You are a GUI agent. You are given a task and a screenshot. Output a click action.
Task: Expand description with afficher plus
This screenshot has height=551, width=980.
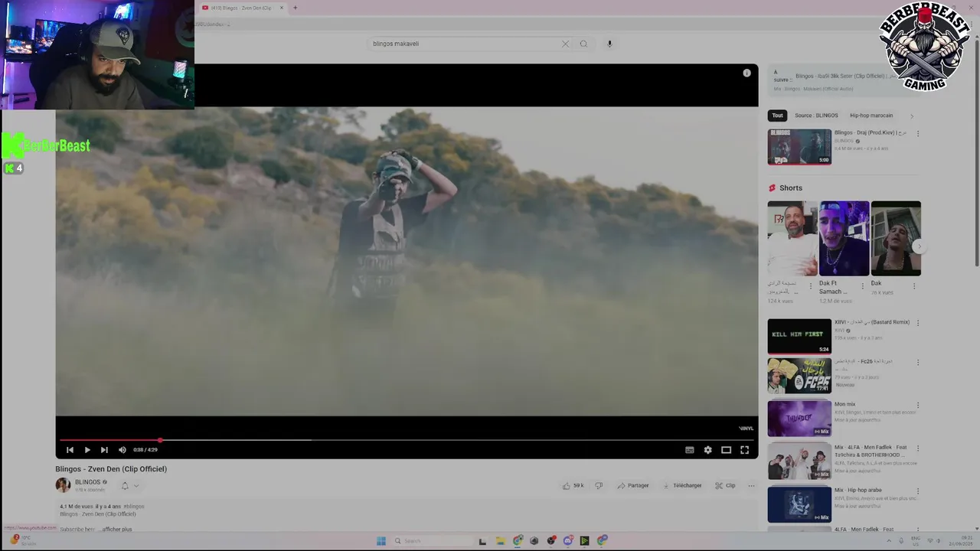[116, 530]
